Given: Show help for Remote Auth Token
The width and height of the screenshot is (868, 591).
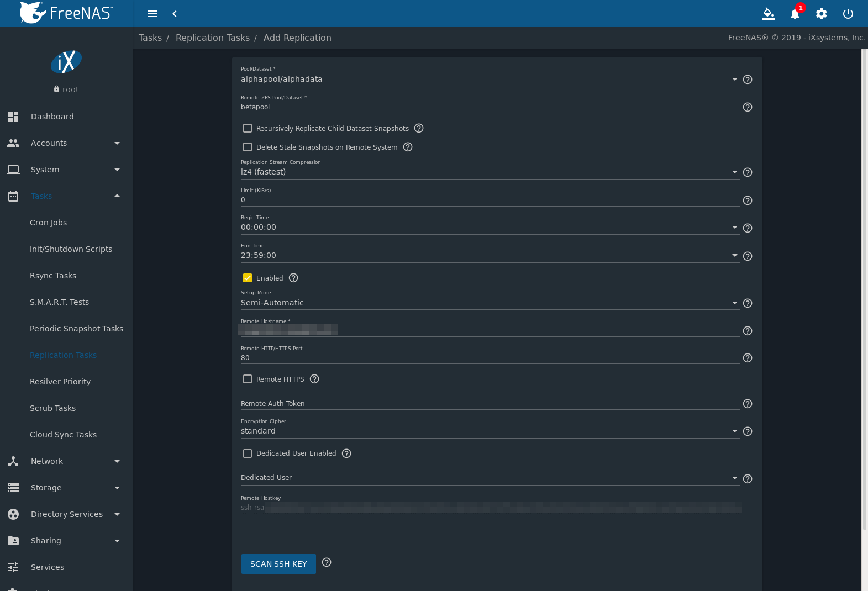Looking at the screenshot, I should (748, 404).
